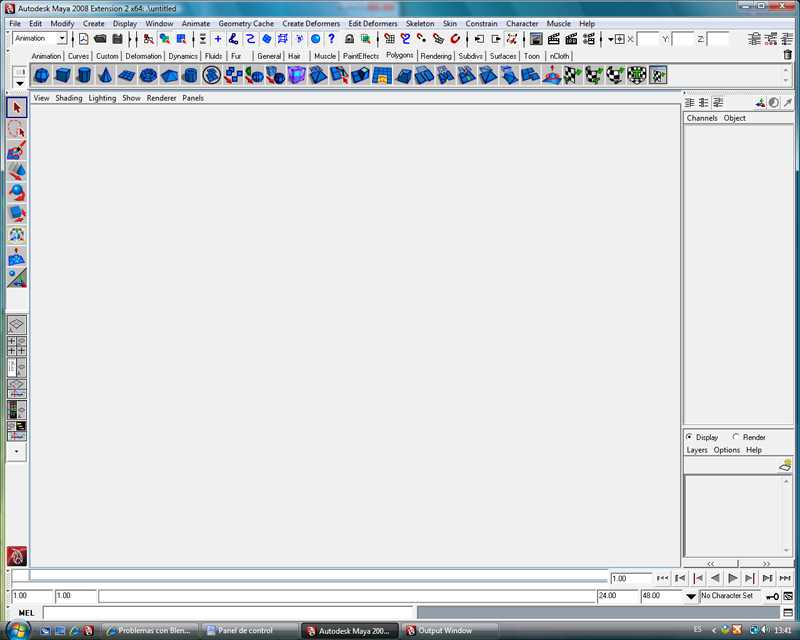Screen dimensions: 800x640
Task: Open the shelf options arrow menu
Action: click(19, 84)
